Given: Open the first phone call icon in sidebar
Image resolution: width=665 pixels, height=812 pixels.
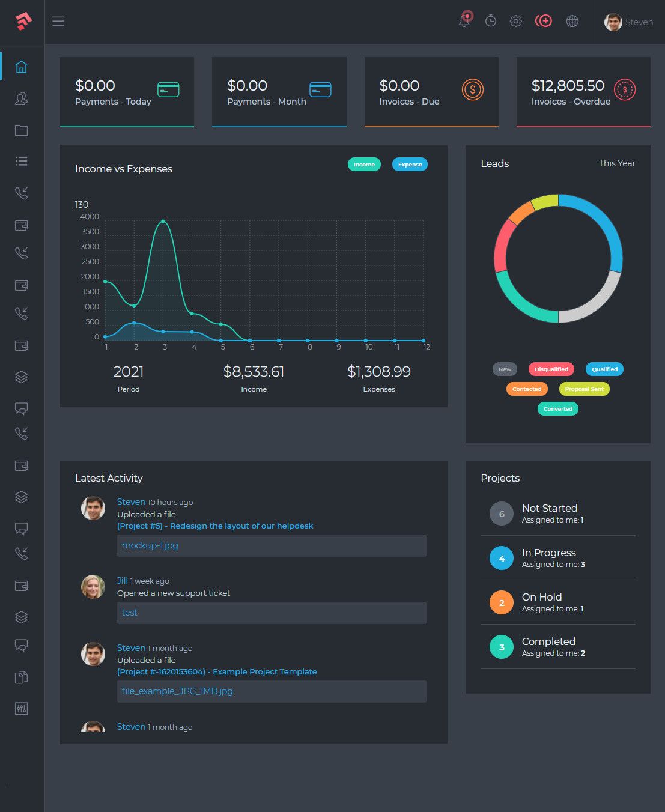Looking at the screenshot, I should click(21, 193).
